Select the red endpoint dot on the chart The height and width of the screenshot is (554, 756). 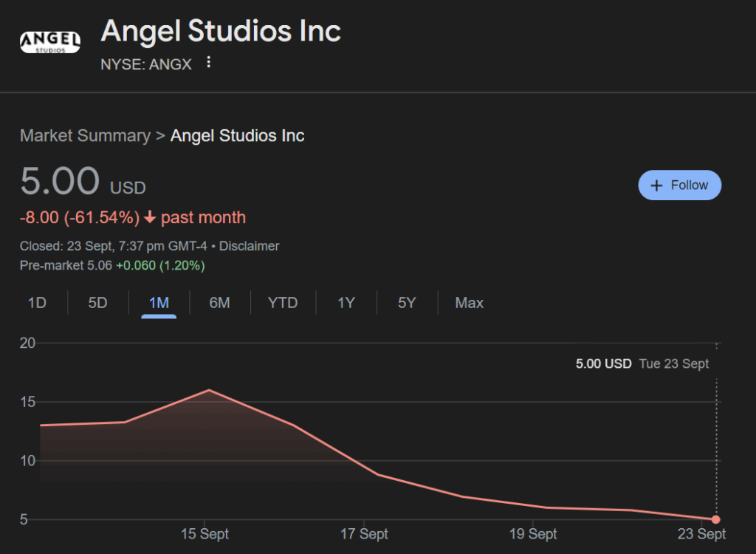(x=715, y=519)
